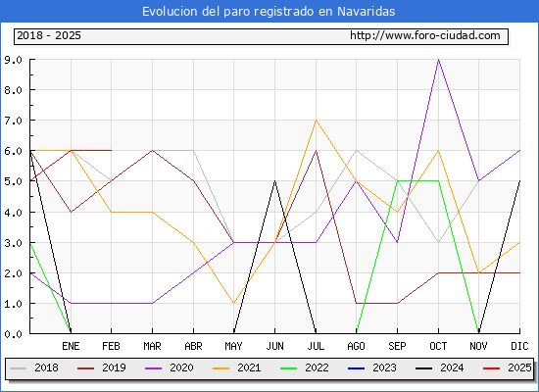Image resolution: width=539 pixels, height=392 pixels.
Task: Click the 6.0 y-axis value
Action: click(x=13, y=151)
